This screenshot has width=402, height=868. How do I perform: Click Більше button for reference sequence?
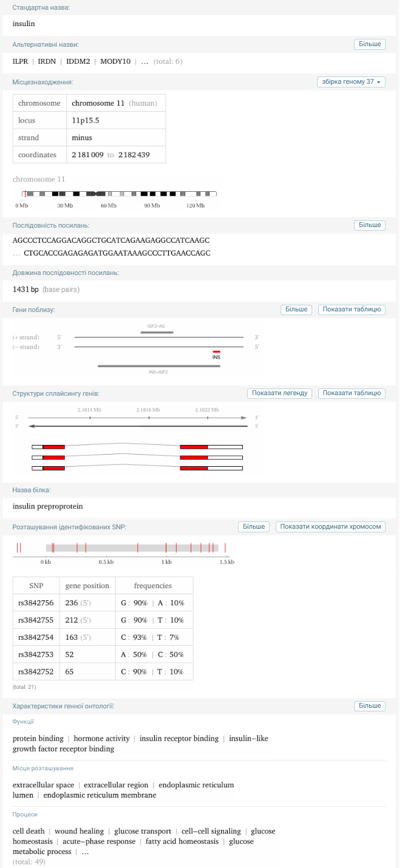point(369,225)
